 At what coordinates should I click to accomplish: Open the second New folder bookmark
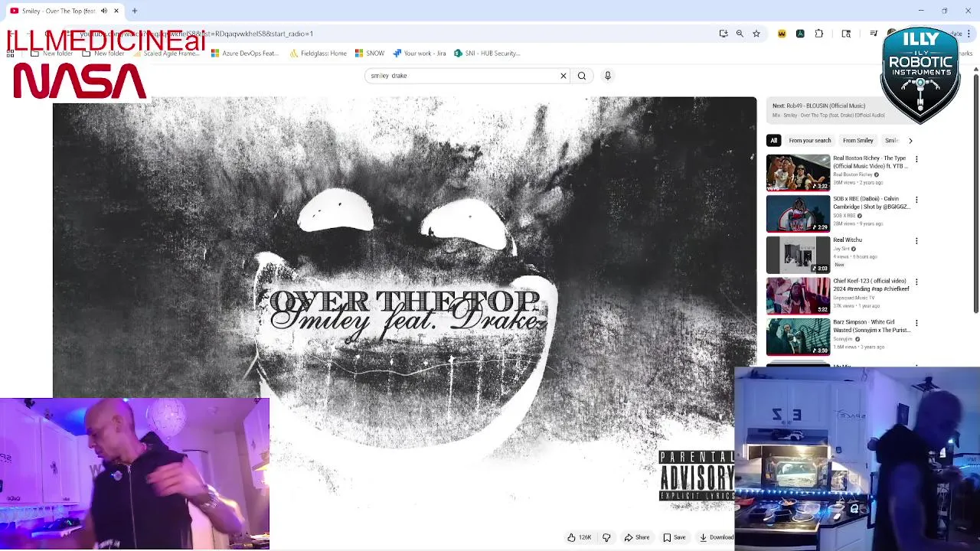103,54
